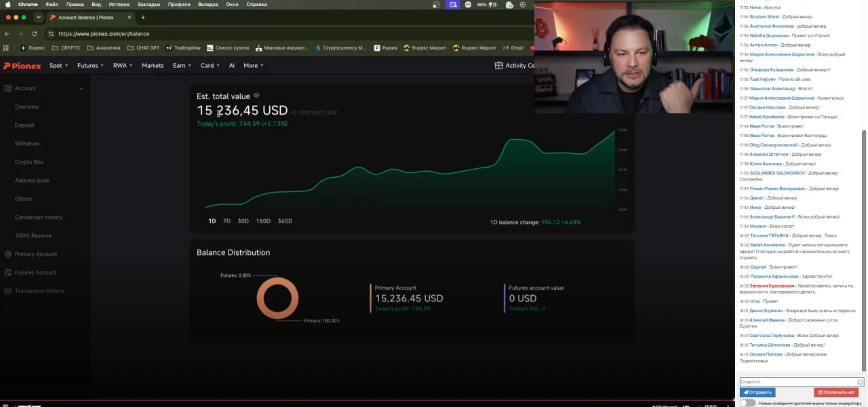Open Address book in the sidebar
This screenshot has height=407, width=868.
32,180
